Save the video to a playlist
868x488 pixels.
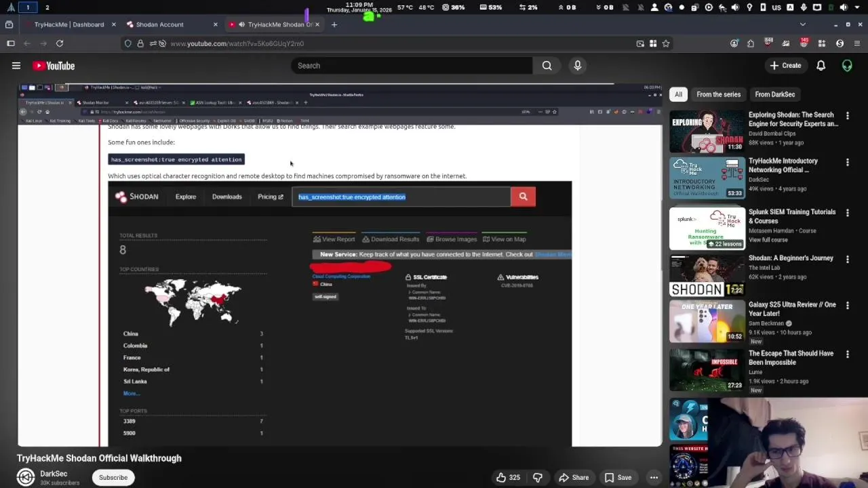coord(618,477)
